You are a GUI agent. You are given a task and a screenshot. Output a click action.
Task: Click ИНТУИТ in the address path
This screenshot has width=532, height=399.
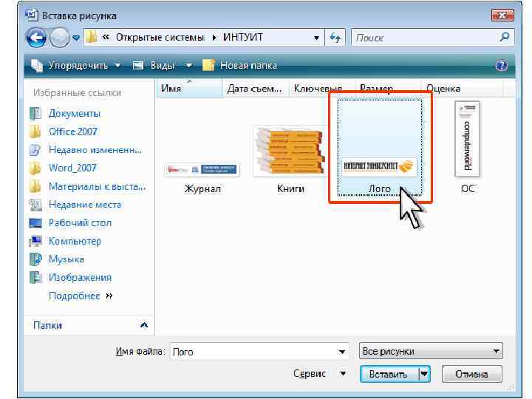(x=242, y=38)
